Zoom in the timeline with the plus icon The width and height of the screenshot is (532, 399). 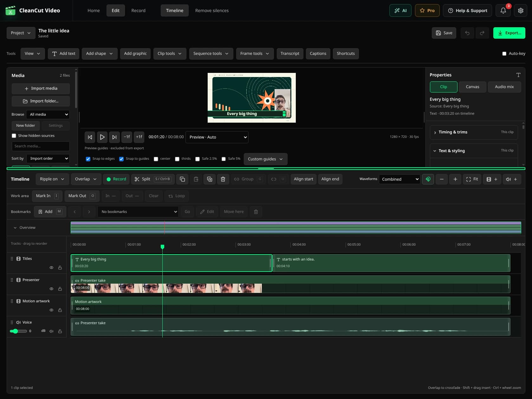(x=455, y=179)
